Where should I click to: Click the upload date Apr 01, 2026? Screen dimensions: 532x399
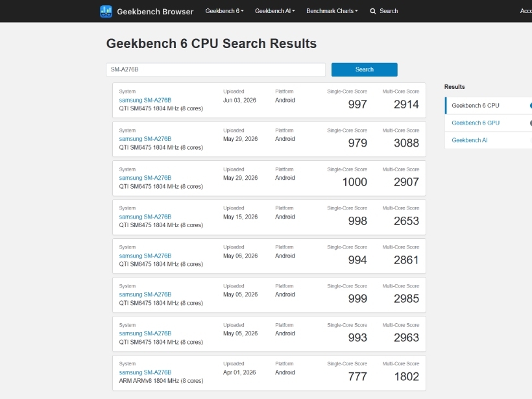click(239, 372)
